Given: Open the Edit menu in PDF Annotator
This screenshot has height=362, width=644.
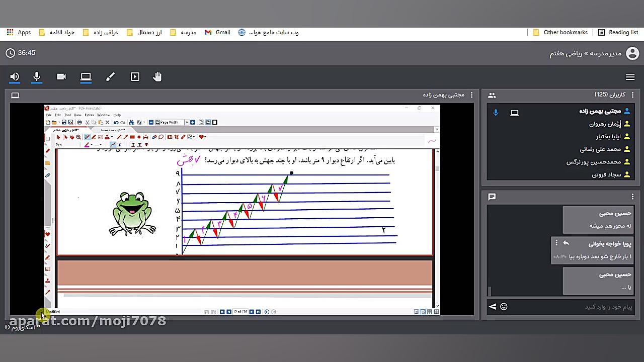Looking at the screenshot, I should [x=57, y=115].
